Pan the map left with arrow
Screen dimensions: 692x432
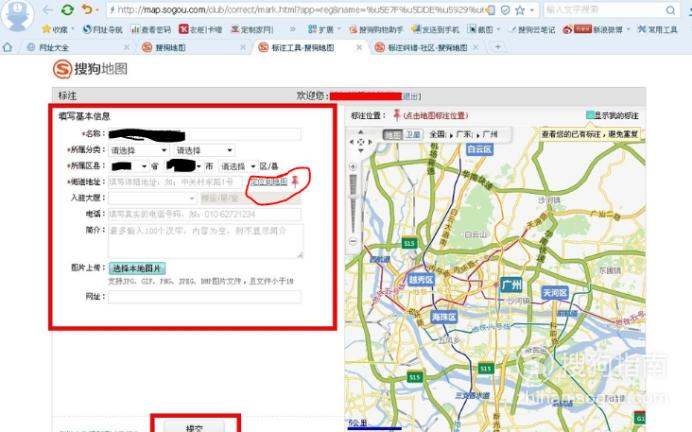(x=351, y=142)
